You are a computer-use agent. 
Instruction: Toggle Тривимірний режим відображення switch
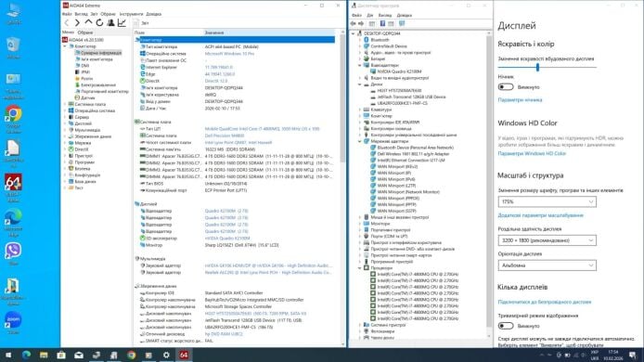click(x=506, y=326)
